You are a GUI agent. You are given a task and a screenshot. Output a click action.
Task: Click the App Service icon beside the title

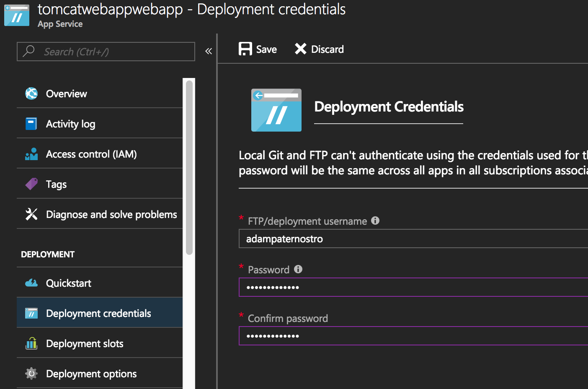[17, 15]
